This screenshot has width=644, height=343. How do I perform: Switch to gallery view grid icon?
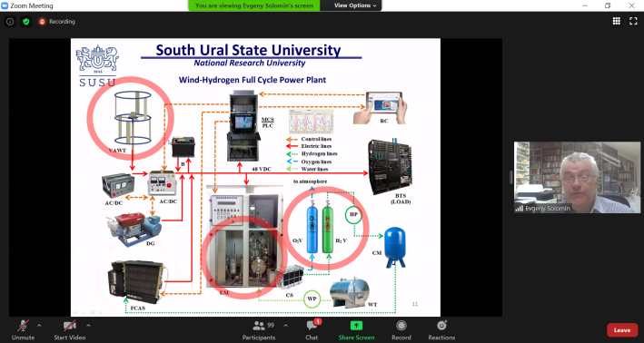tap(617, 21)
